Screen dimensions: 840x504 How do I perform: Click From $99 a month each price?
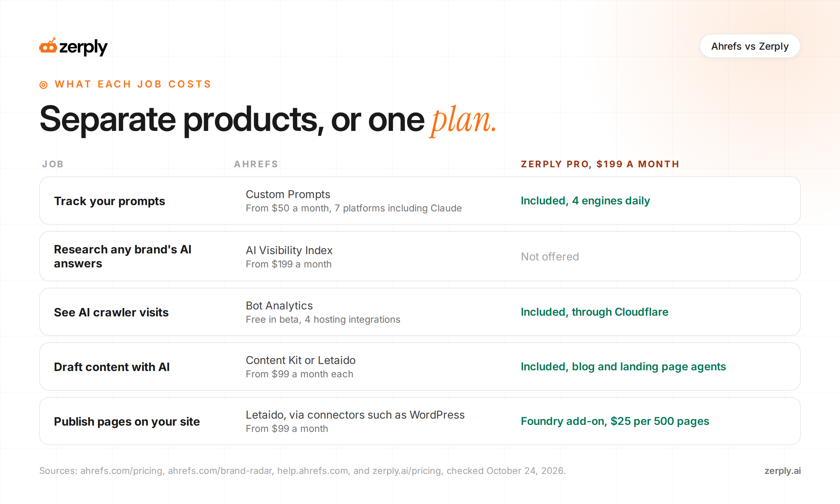click(x=299, y=374)
